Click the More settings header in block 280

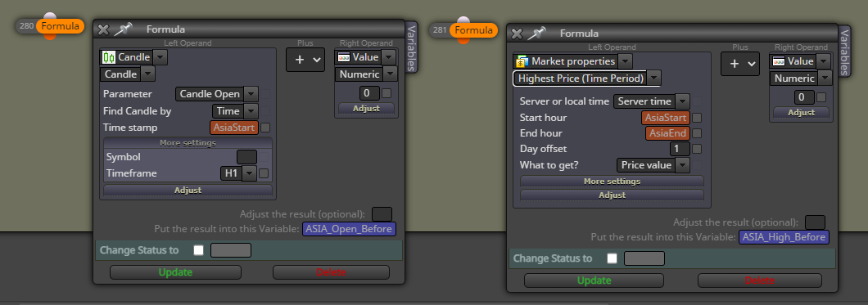pos(188,143)
